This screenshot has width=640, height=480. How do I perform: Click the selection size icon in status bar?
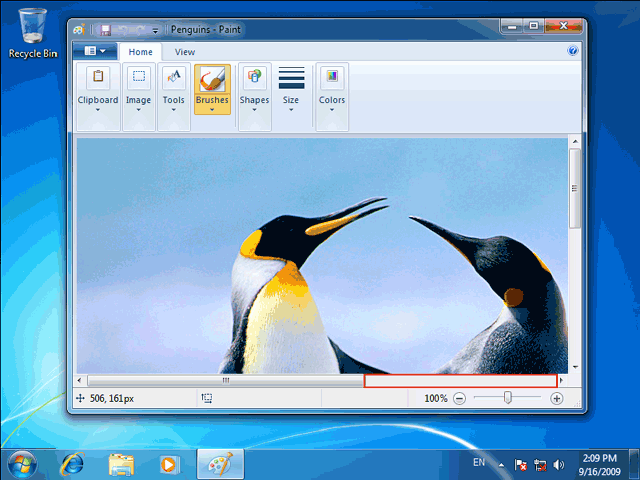pos(207,398)
